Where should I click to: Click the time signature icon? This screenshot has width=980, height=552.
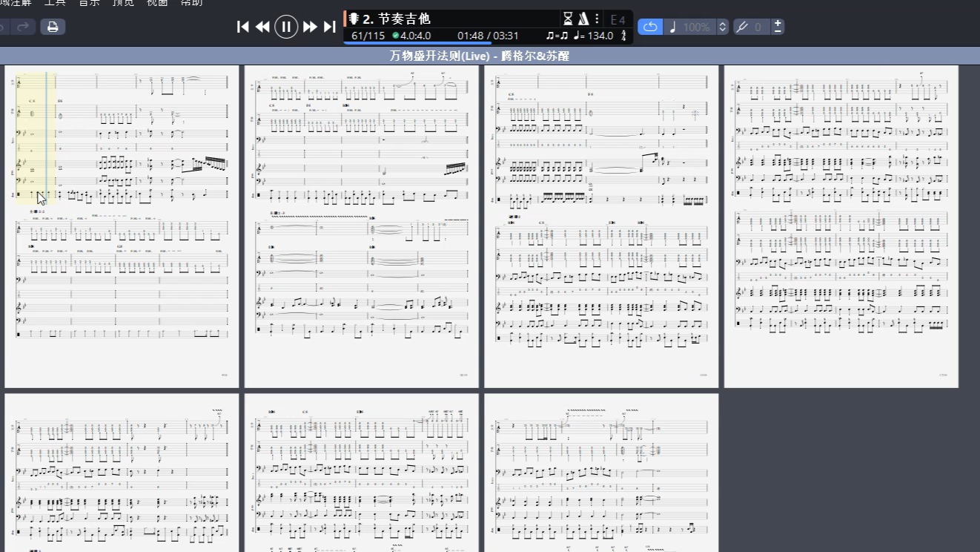[x=623, y=36]
